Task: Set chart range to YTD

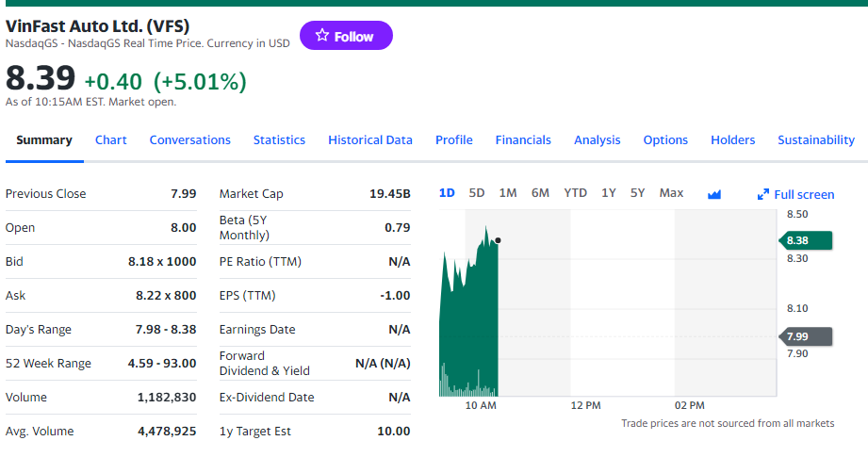Action: tap(575, 193)
